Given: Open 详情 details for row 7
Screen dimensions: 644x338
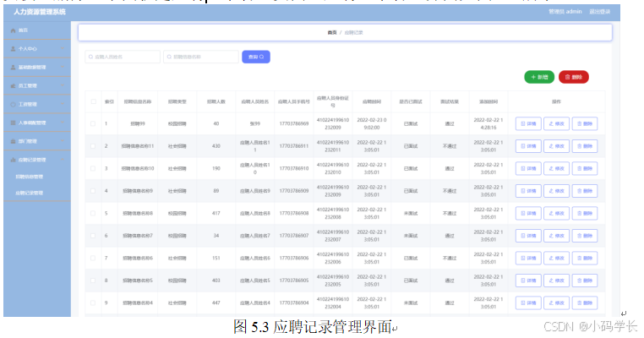Looking at the screenshot, I should coord(528,258).
